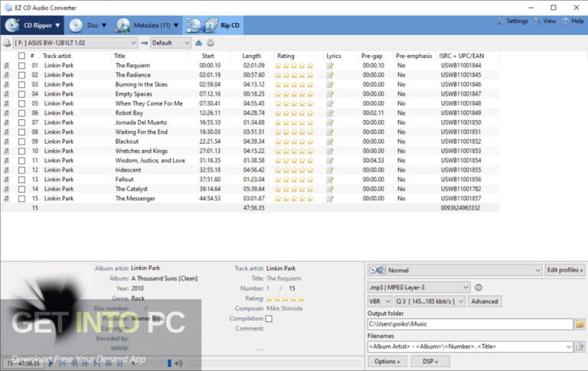Toggle the select-all tracks checkbox in header
Viewport: 588px width, 371px height.
tap(21, 56)
